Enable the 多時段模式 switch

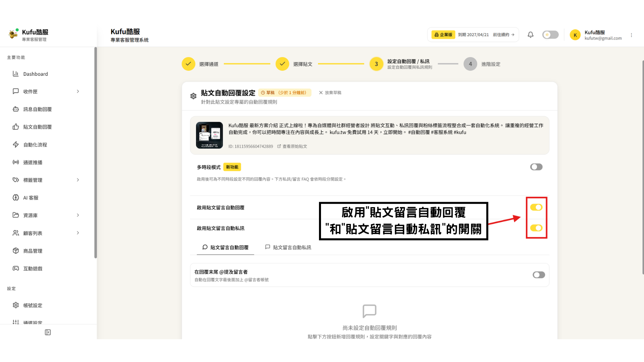coord(536,167)
